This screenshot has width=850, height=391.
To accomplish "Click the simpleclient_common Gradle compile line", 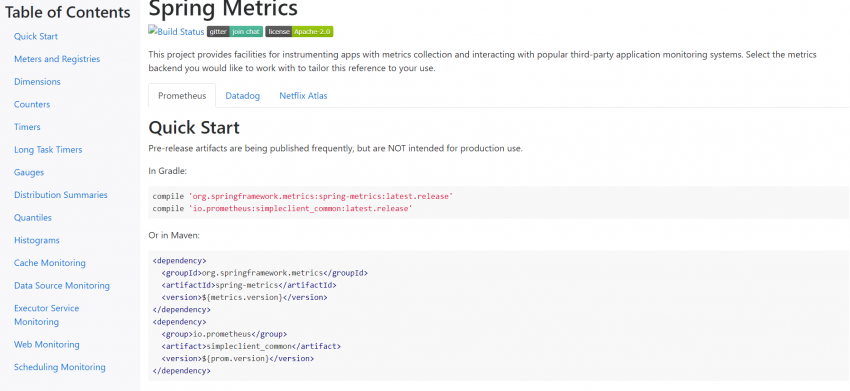I will click(282, 208).
